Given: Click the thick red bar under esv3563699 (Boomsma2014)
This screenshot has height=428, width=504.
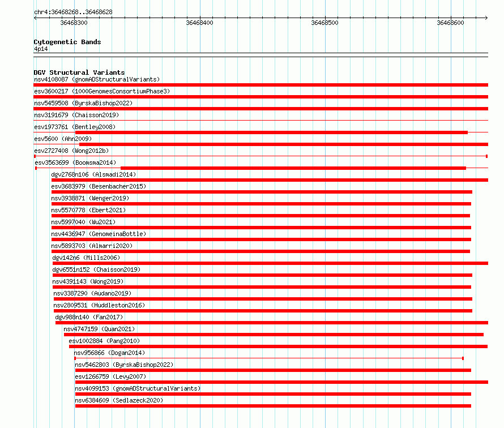Looking at the screenshot, I should (293, 168).
